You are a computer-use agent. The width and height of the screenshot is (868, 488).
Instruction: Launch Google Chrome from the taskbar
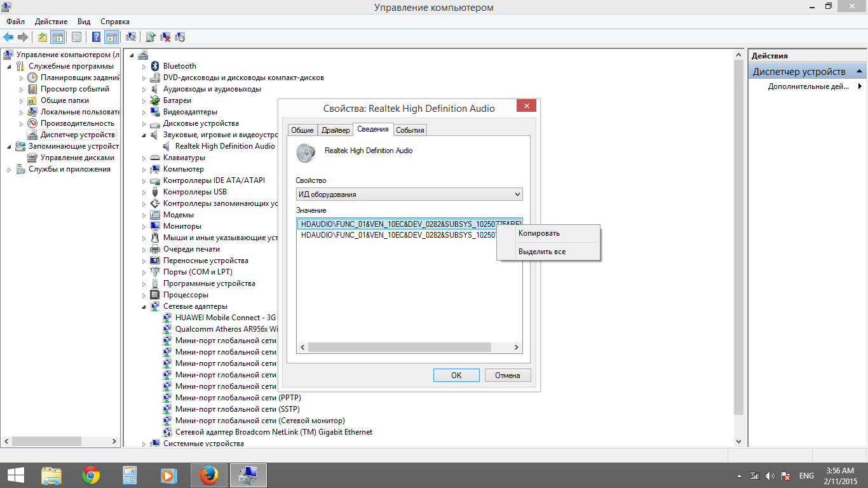coord(91,475)
